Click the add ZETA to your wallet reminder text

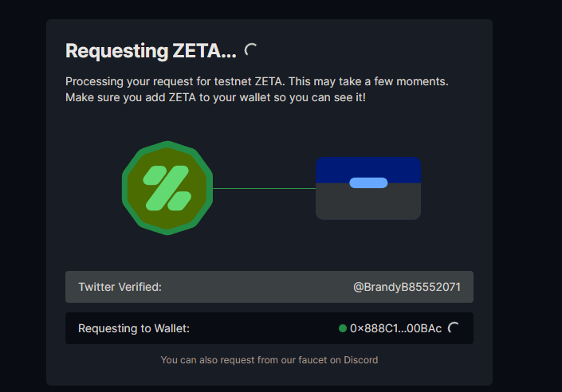pyautogui.click(x=215, y=97)
